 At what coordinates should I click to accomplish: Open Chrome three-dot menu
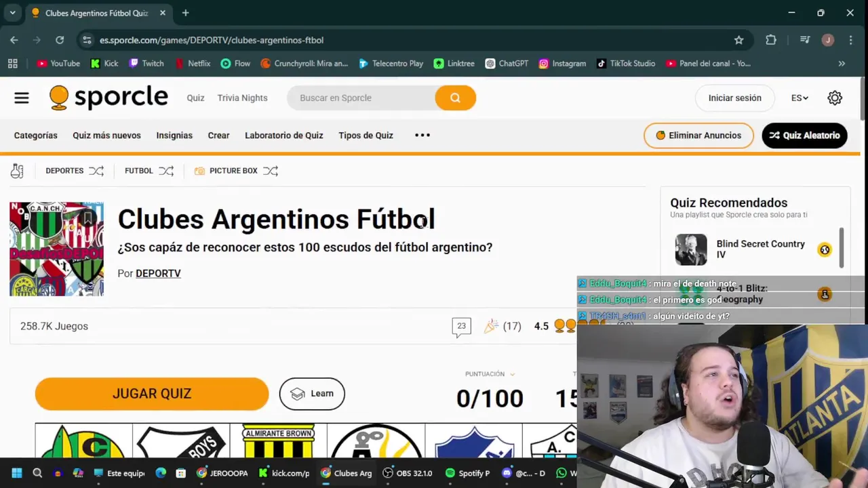(x=850, y=40)
